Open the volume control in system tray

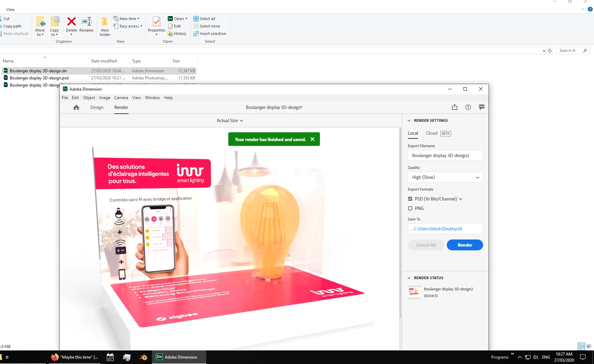(x=536, y=357)
